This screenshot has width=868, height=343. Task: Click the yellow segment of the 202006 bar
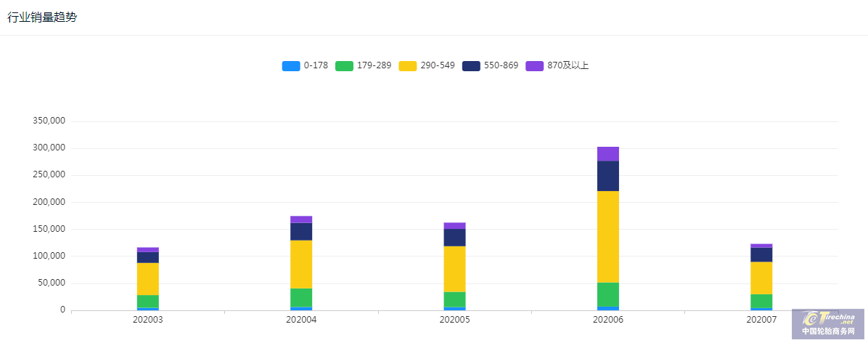[608, 237]
